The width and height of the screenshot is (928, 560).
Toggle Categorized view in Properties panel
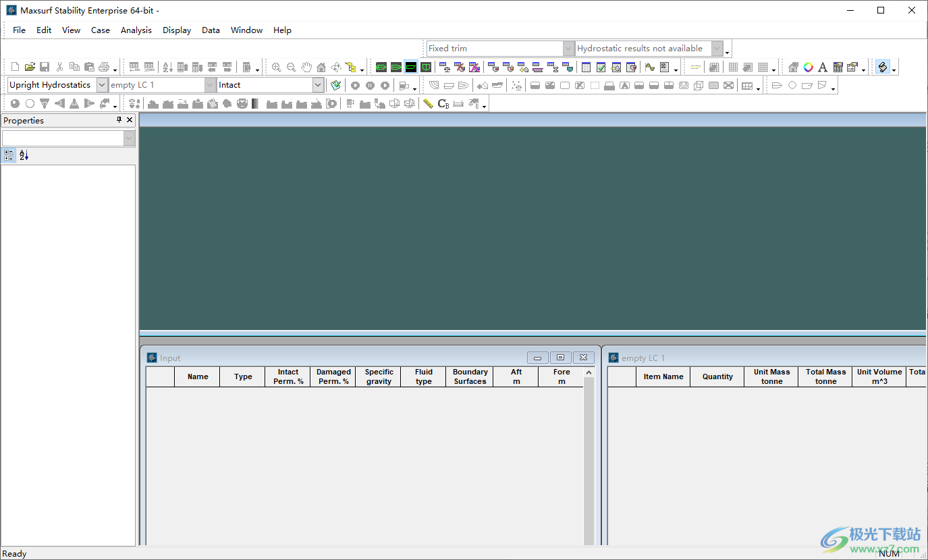[9, 155]
